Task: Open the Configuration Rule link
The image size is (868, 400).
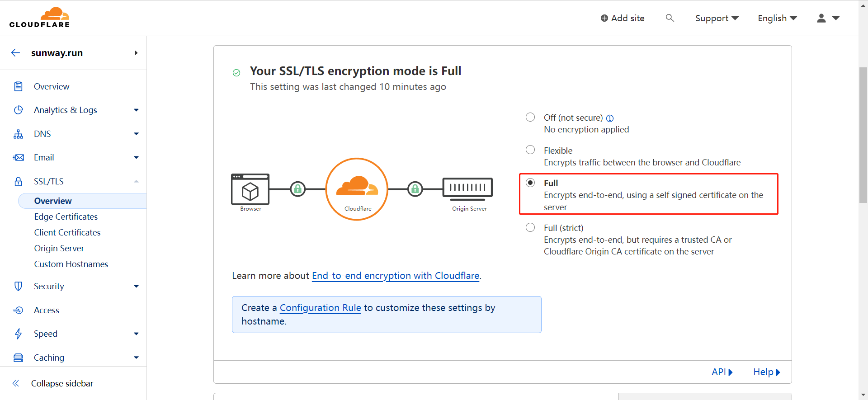Action: click(x=320, y=308)
